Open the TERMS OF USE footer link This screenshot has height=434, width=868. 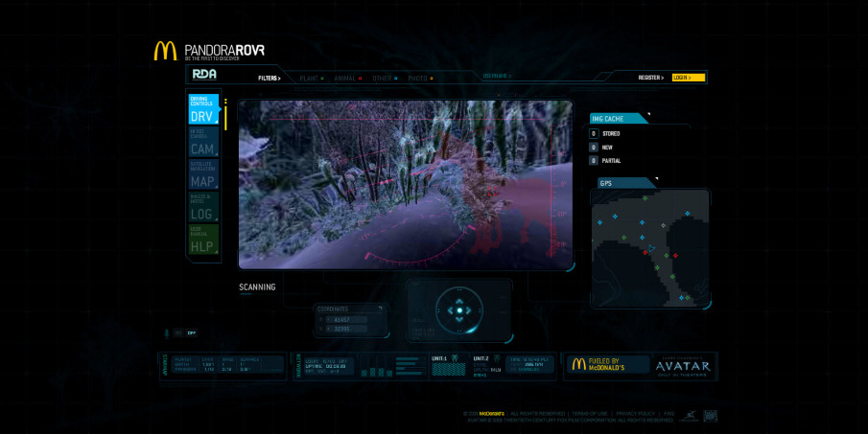tap(590, 414)
